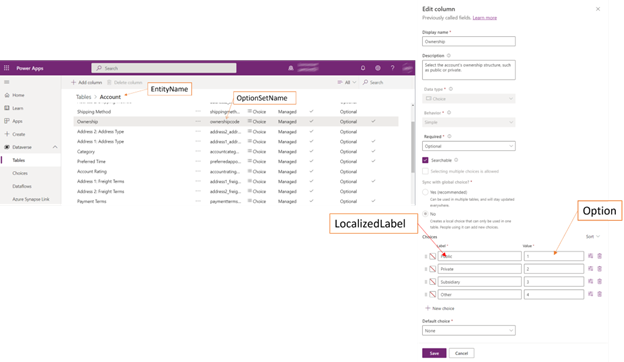Grab the drag handle of Public choice
Viewport: 624px width, 362px height.
[426, 256]
